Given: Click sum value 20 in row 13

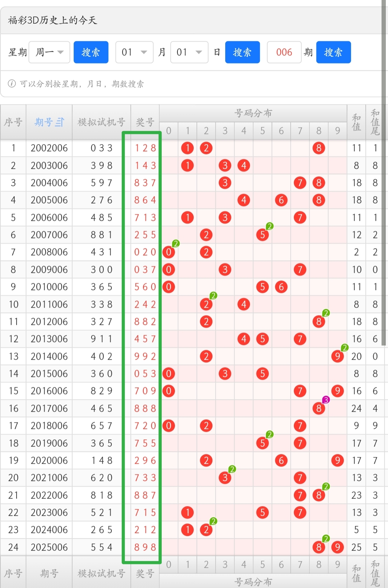Looking at the screenshot, I should (x=356, y=356).
